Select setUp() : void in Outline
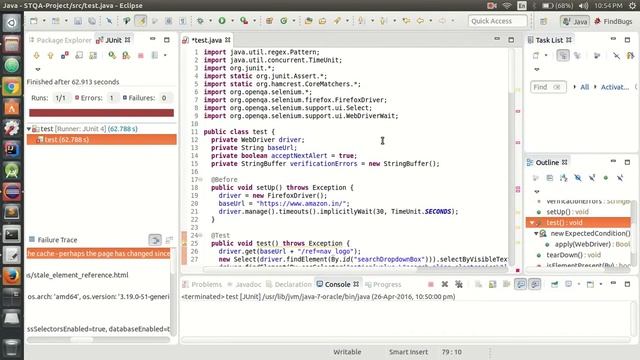The height and width of the screenshot is (360, 640). [567, 212]
